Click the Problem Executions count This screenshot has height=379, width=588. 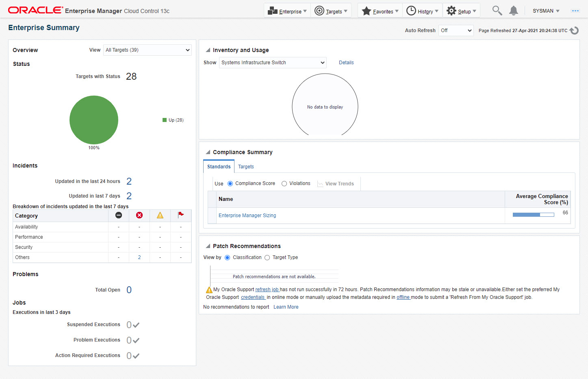129,340
